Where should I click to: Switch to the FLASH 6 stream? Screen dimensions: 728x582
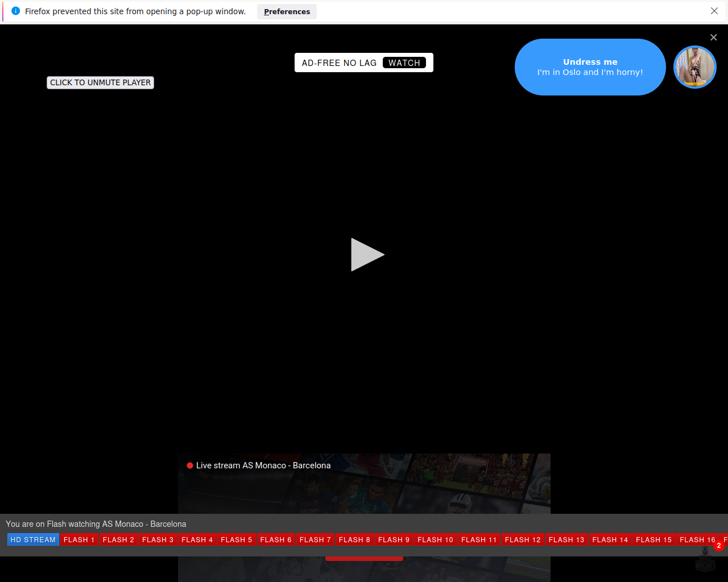pyautogui.click(x=275, y=539)
